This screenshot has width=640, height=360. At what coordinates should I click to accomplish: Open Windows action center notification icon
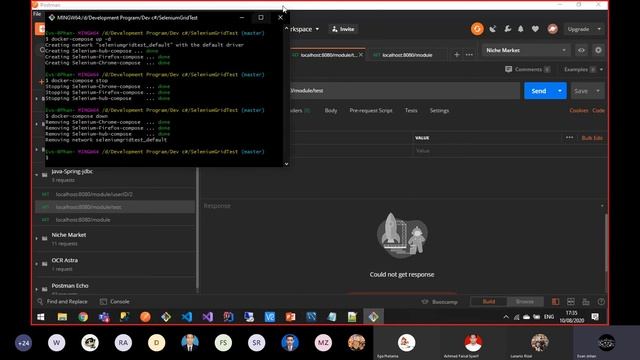click(x=595, y=317)
